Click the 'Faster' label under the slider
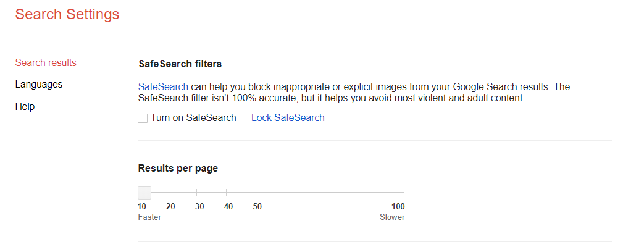Screen dimensions: 644x244 click(149, 217)
